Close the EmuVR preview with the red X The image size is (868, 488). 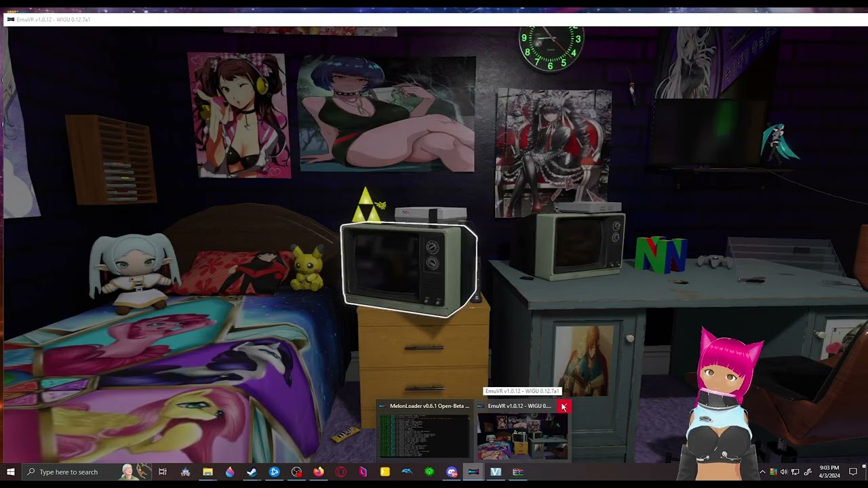tap(564, 407)
